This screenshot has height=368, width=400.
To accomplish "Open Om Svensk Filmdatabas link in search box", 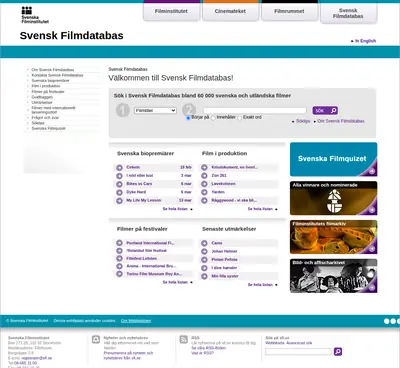I will pos(341,121).
